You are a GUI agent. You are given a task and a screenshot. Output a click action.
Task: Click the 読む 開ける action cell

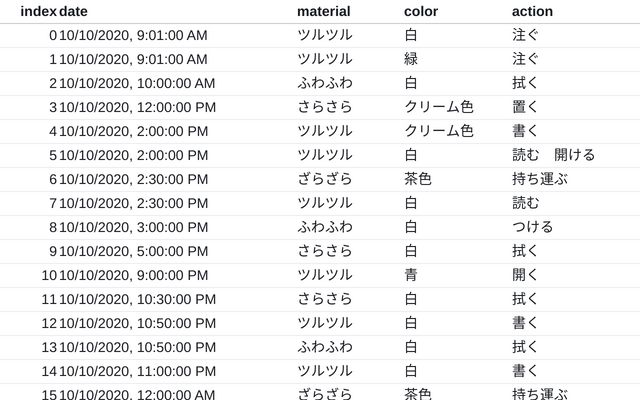[553, 155]
